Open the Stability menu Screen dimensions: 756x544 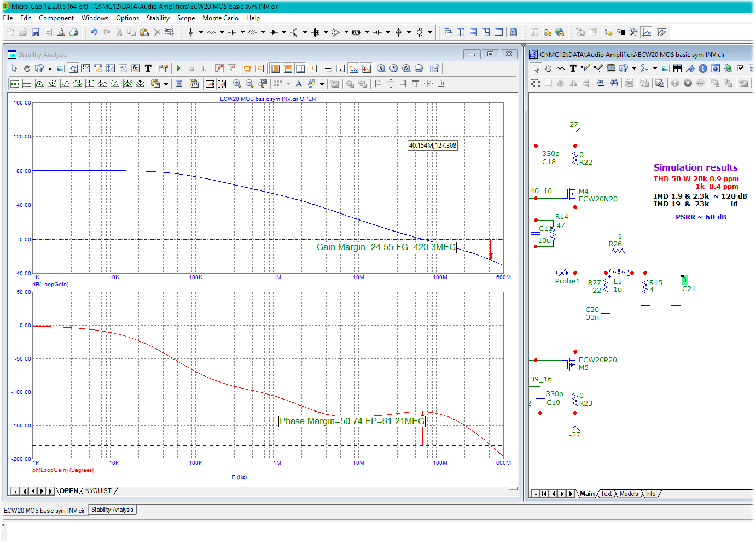158,18
